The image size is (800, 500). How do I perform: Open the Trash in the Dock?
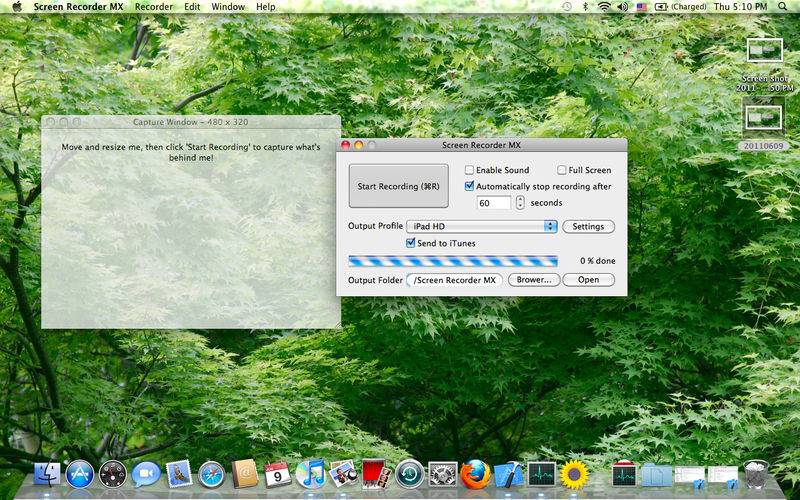[x=756, y=474]
